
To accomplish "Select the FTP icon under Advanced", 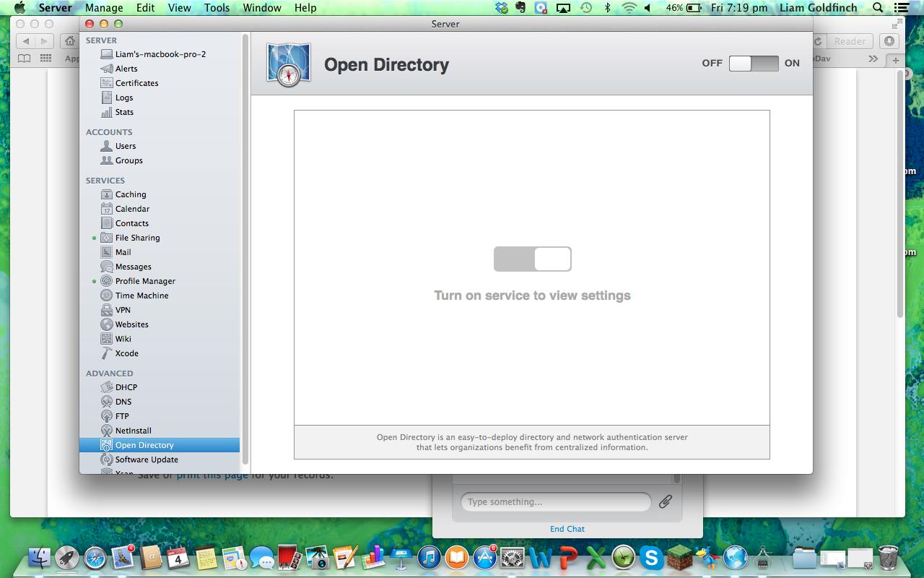I will (x=107, y=416).
